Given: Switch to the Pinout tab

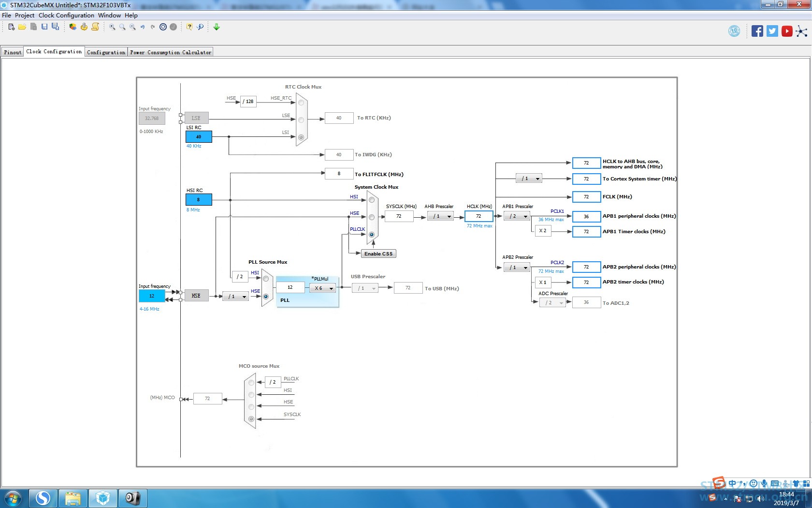Looking at the screenshot, I should (x=13, y=52).
